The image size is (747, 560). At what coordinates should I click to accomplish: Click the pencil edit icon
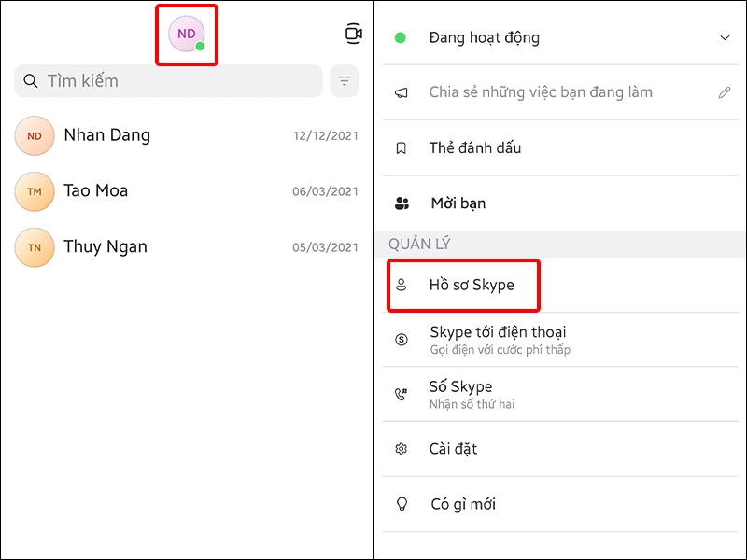(x=725, y=92)
